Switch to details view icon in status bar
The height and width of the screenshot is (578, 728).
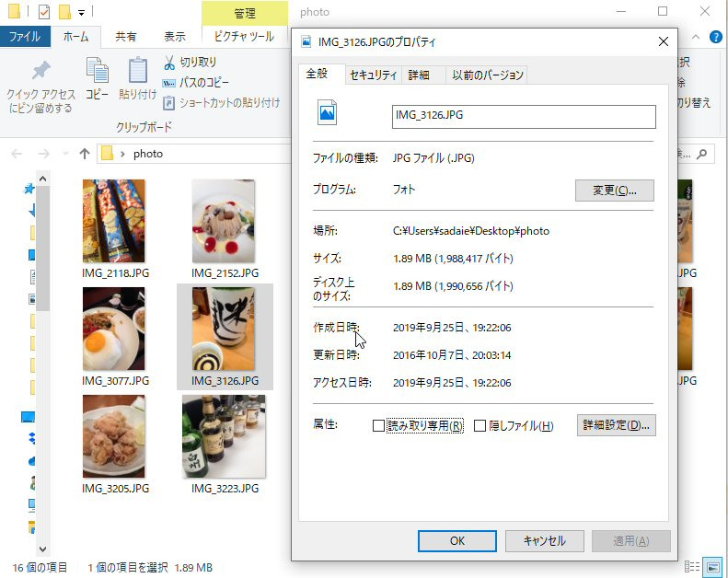[x=692, y=566]
